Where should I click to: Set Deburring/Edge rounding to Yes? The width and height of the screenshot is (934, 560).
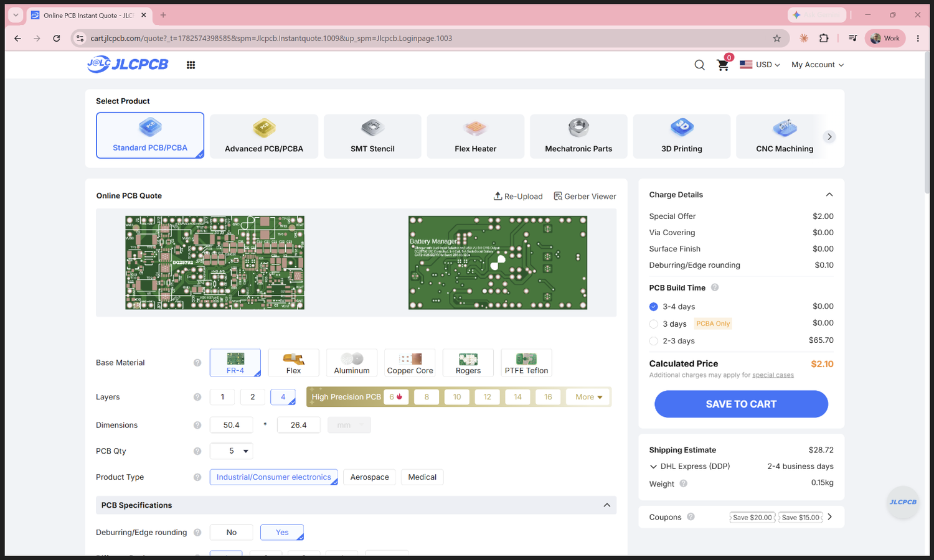(282, 533)
